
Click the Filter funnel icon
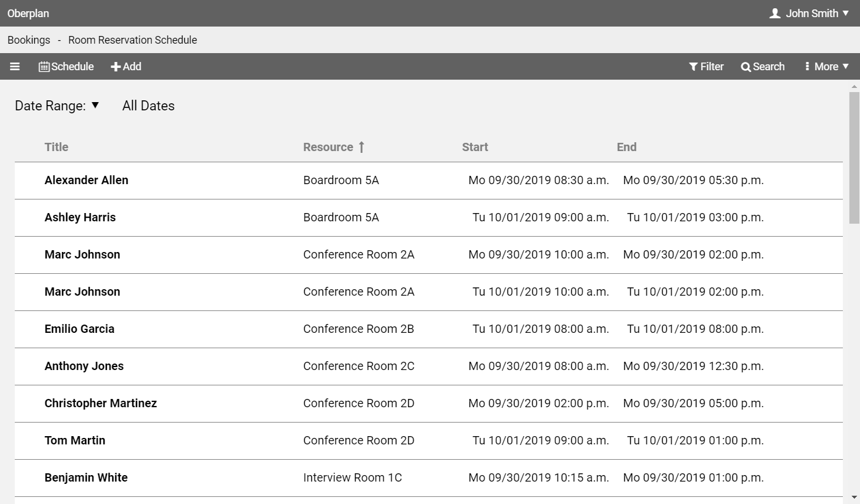coord(693,67)
